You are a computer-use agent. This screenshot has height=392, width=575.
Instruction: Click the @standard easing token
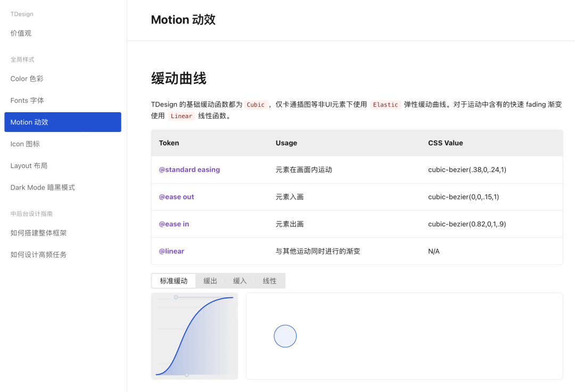(x=189, y=170)
